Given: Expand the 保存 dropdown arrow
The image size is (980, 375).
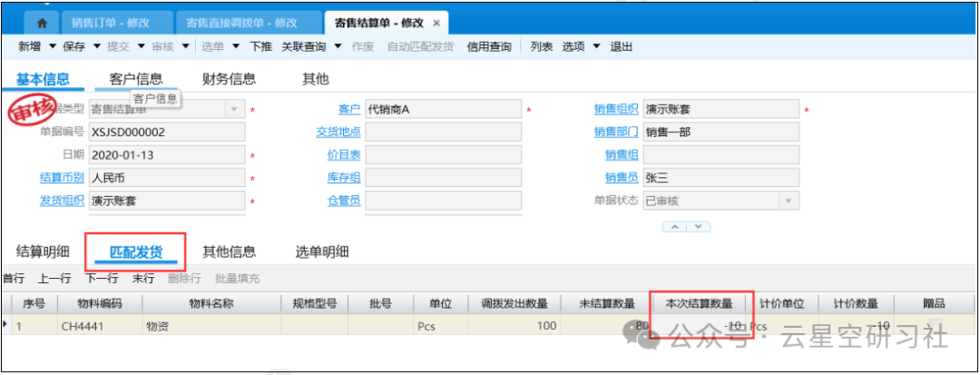Looking at the screenshot, I should click(x=95, y=46).
